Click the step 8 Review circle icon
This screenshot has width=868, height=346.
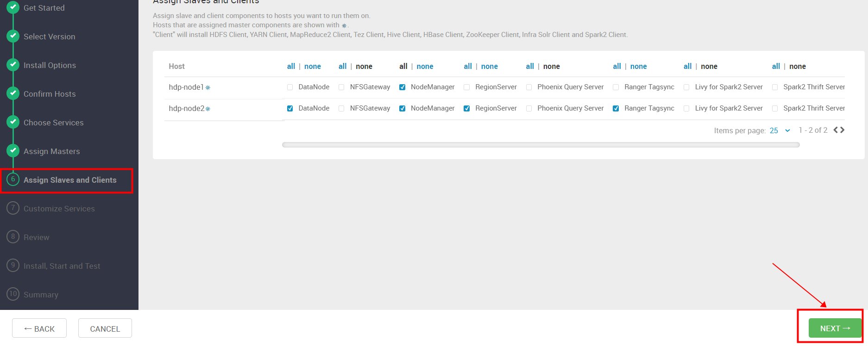point(13,236)
